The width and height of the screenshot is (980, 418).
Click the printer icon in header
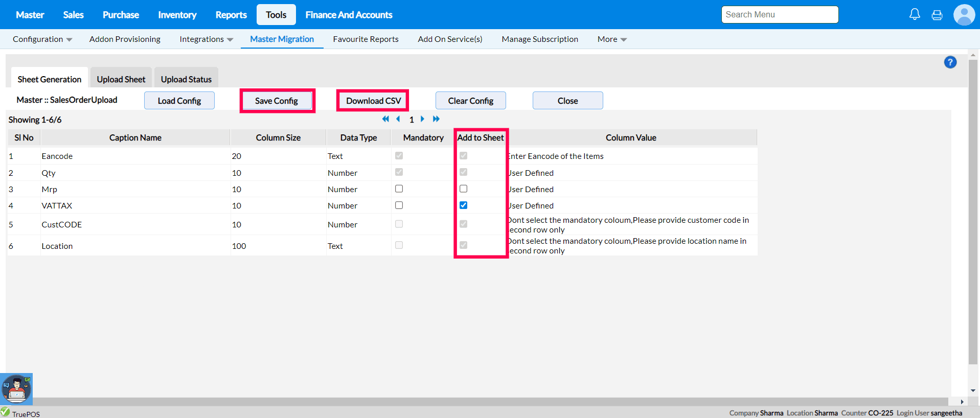(937, 15)
